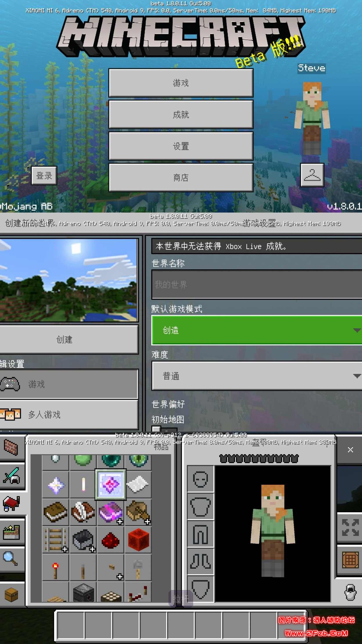Select the 游戏 settings tab with the controller icon

(69, 384)
